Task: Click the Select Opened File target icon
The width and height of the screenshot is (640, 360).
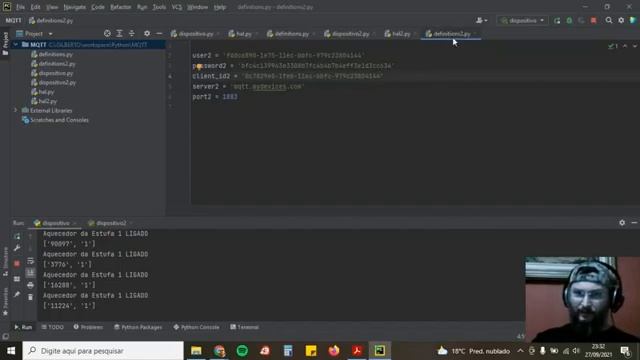Action: 107,33
